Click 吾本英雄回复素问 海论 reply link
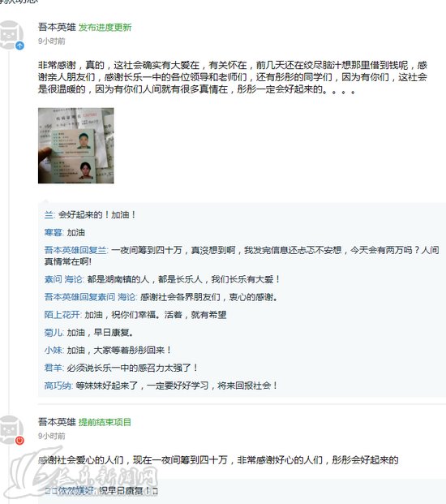The image size is (446, 504). [90, 297]
